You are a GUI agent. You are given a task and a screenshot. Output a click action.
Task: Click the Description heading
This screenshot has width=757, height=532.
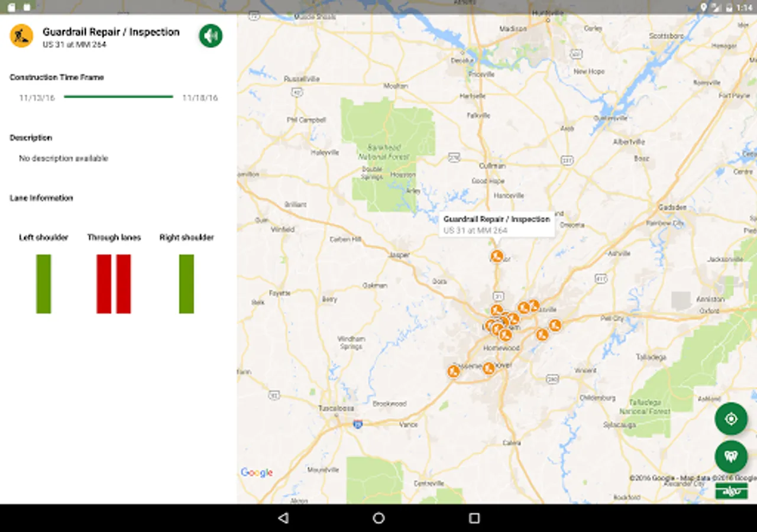(31, 138)
